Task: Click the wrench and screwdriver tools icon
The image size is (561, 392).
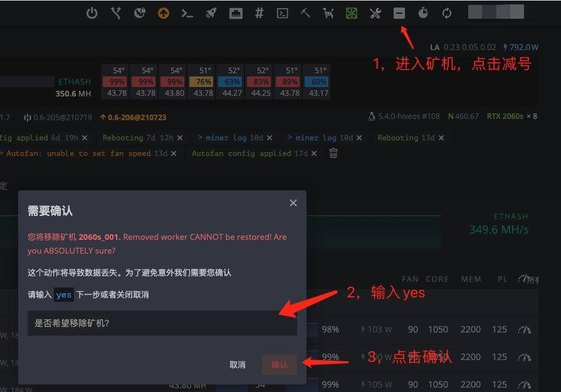Action: coord(375,13)
